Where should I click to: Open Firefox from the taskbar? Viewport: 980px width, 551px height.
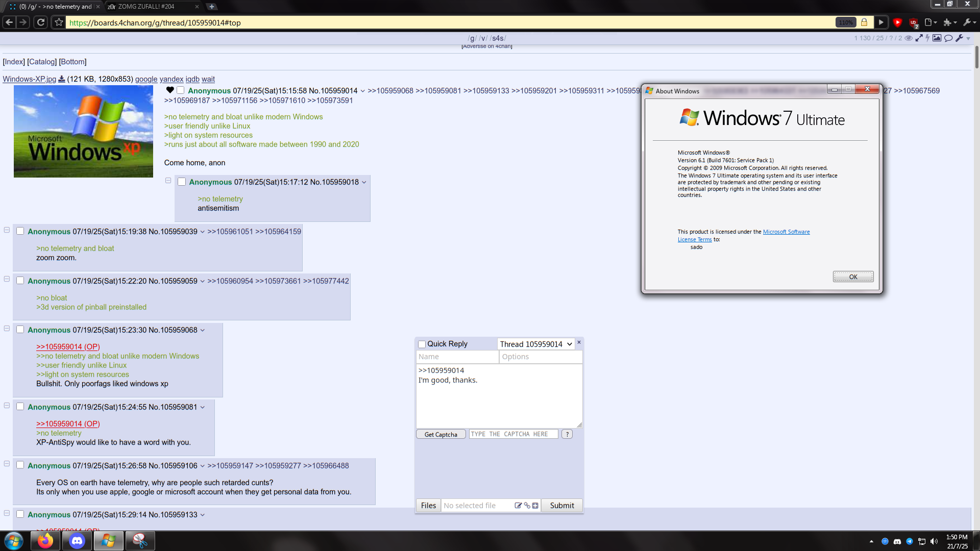pyautogui.click(x=45, y=541)
